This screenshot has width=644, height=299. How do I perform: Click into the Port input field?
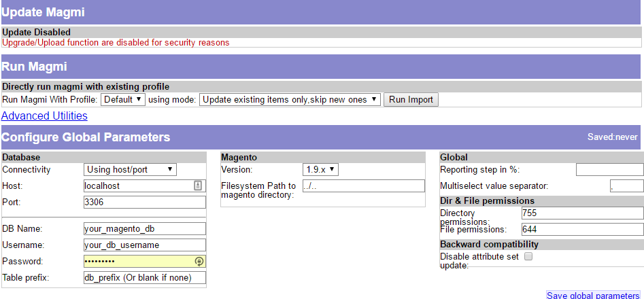click(x=145, y=203)
